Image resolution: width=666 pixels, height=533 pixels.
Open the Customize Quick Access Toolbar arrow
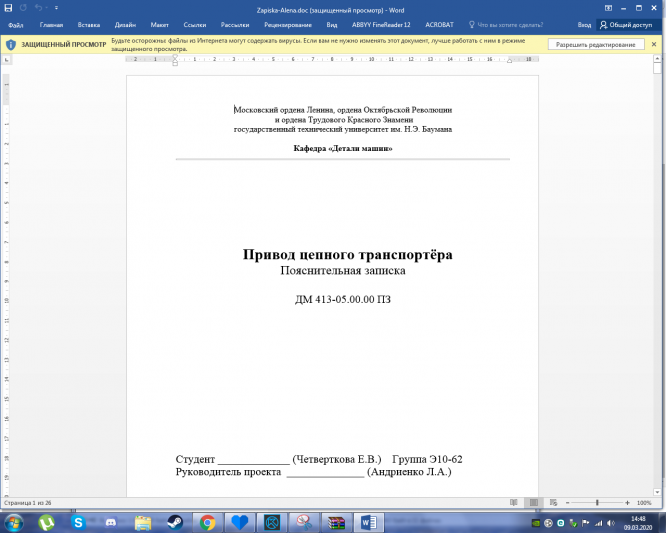tap(56, 8)
